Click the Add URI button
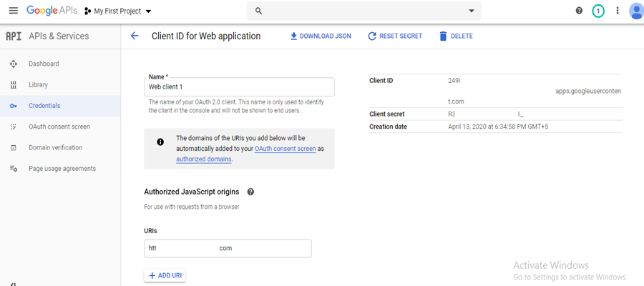 (165, 275)
